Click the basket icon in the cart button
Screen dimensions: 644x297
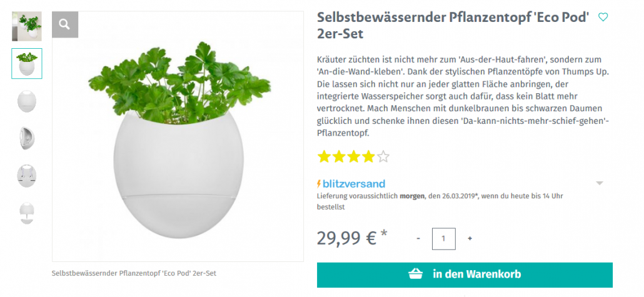tap(416, 274)
